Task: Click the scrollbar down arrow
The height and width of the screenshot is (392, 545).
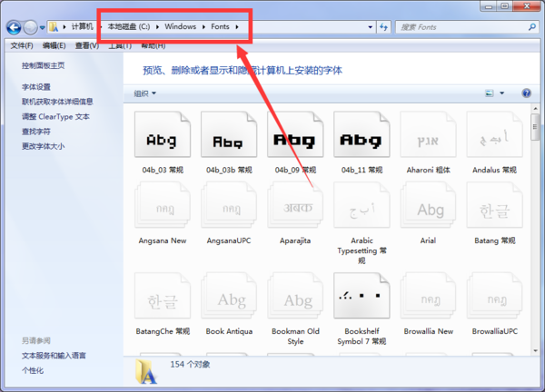Action: (x=535, y=351)
